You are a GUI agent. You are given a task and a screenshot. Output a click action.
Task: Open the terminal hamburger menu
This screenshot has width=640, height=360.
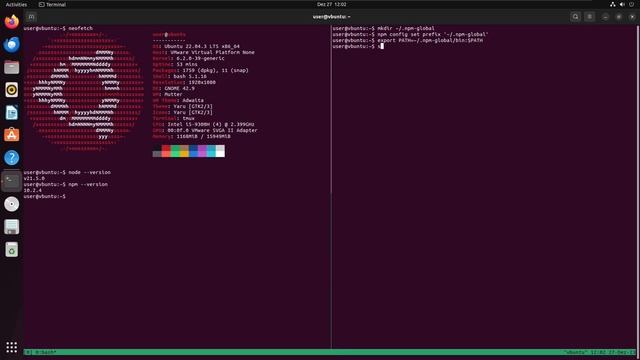(589, 17)
